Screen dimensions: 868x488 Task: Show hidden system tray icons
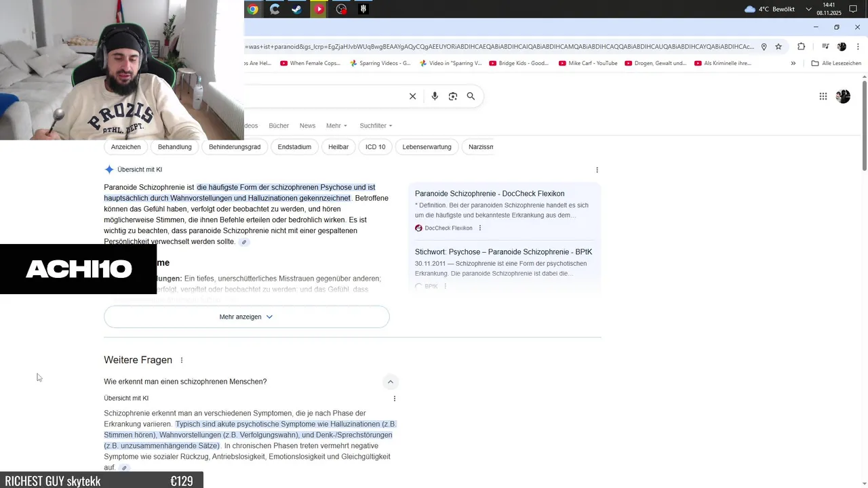(x=809, y=9)
